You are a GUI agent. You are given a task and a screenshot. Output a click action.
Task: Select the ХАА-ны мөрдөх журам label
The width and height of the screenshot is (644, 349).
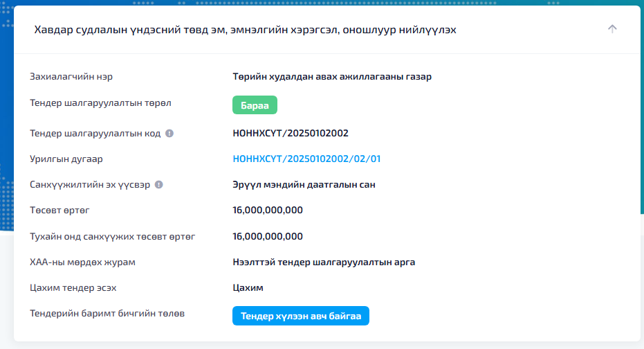pyautogui.click(x=82, y=262)
